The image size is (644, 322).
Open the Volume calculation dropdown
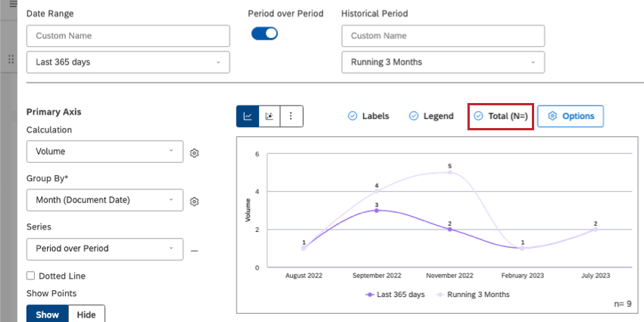105,152
